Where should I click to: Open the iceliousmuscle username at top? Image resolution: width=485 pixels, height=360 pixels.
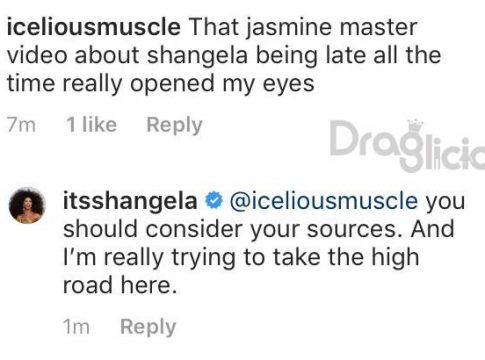(94, 27)
